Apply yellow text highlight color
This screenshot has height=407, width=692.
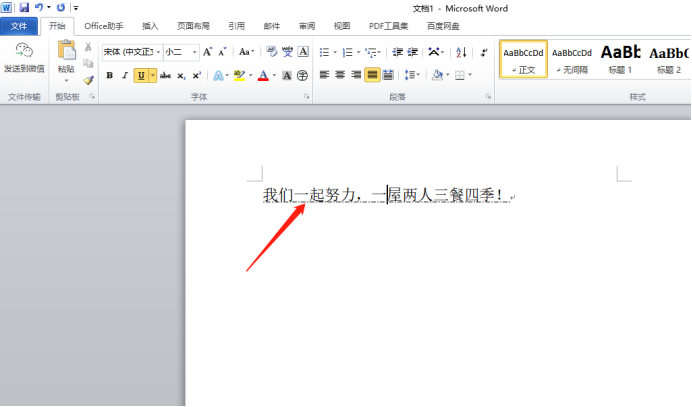pos(240,75)
